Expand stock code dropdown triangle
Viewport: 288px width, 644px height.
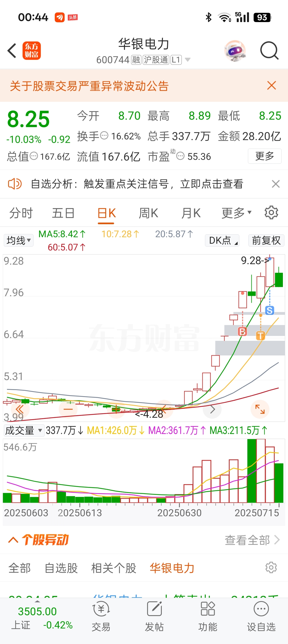pyautogui.click(x=187, y=60)
